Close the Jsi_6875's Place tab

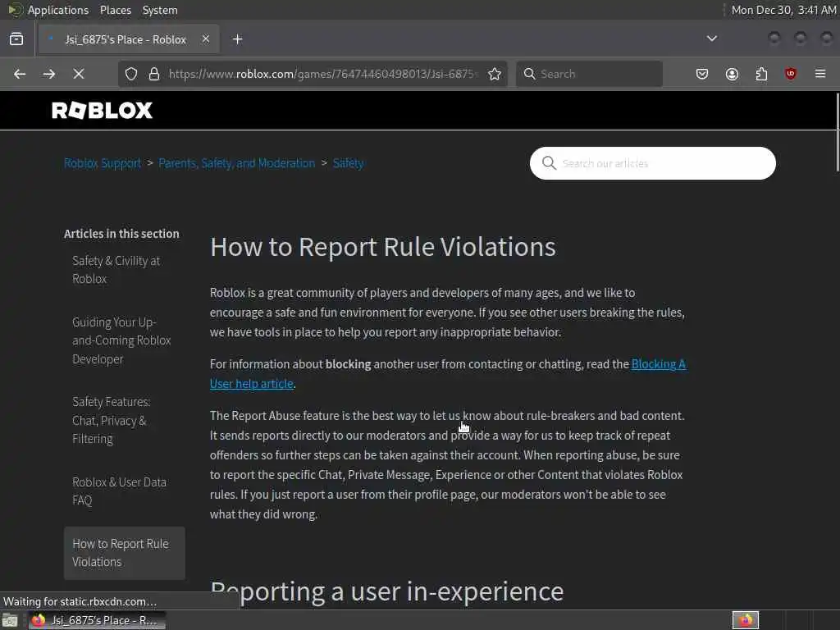(206, 39)
